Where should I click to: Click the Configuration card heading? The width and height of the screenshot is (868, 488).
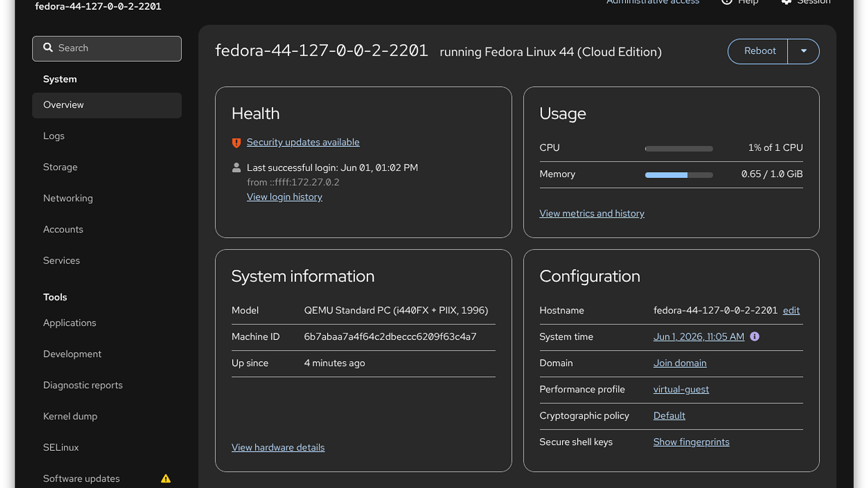coord(590,276)
